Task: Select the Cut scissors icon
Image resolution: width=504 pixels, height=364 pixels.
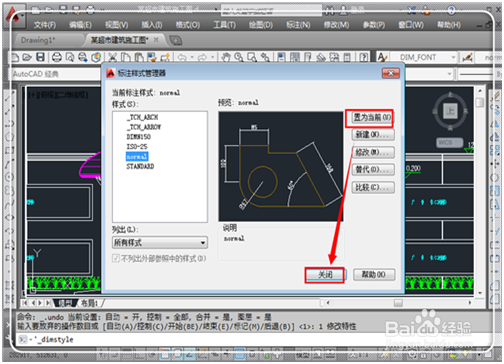Action: pyautogui.click(x=112, y=57)
